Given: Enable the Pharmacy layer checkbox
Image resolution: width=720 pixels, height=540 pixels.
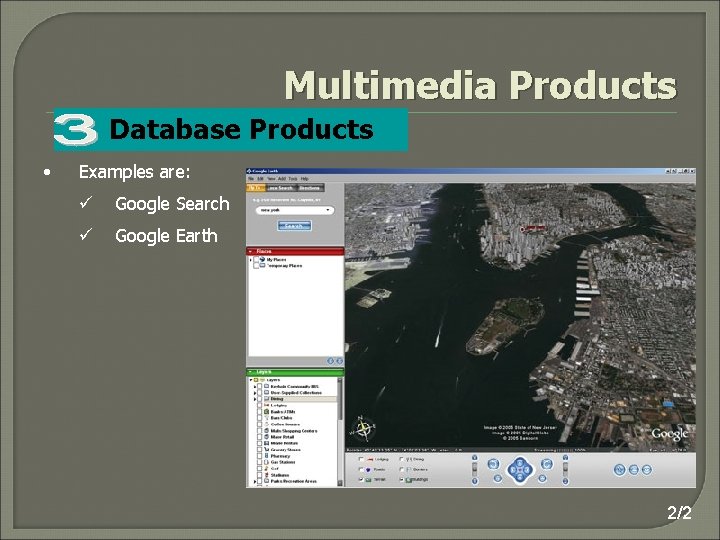Looking at the screenshot, I should click(259, 456).
